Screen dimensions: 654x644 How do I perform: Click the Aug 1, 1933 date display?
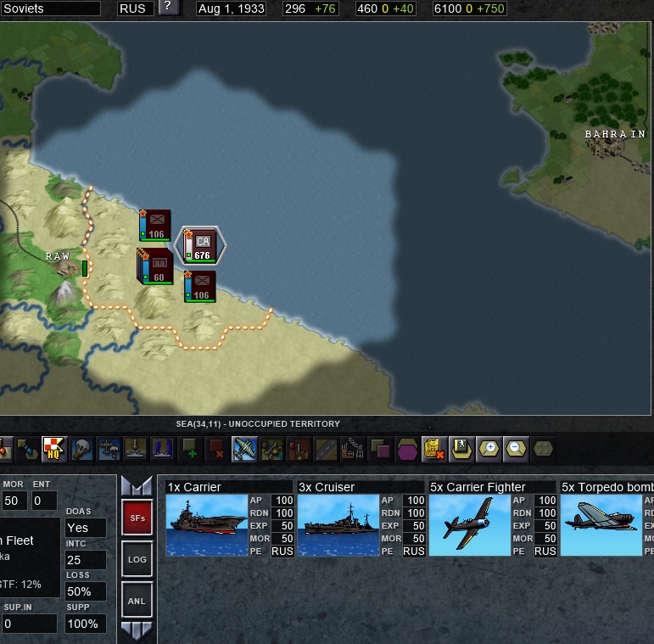click(x=232, y=8)
